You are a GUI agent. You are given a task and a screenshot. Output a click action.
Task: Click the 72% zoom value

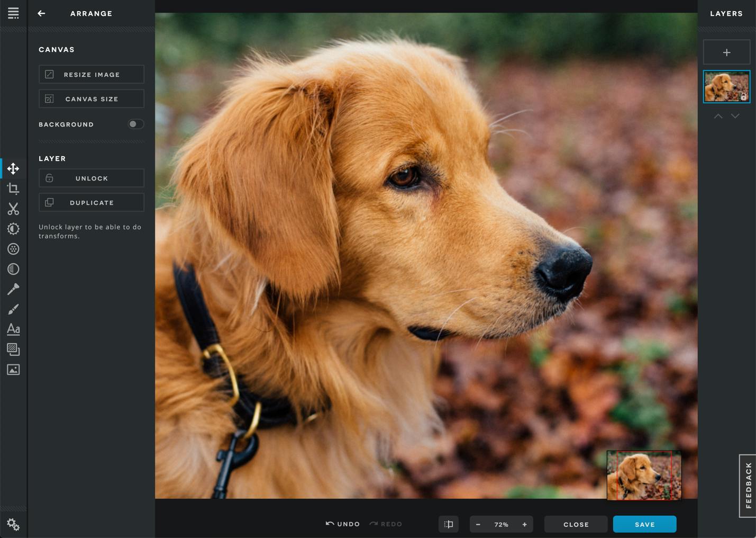tap(501, 524)
